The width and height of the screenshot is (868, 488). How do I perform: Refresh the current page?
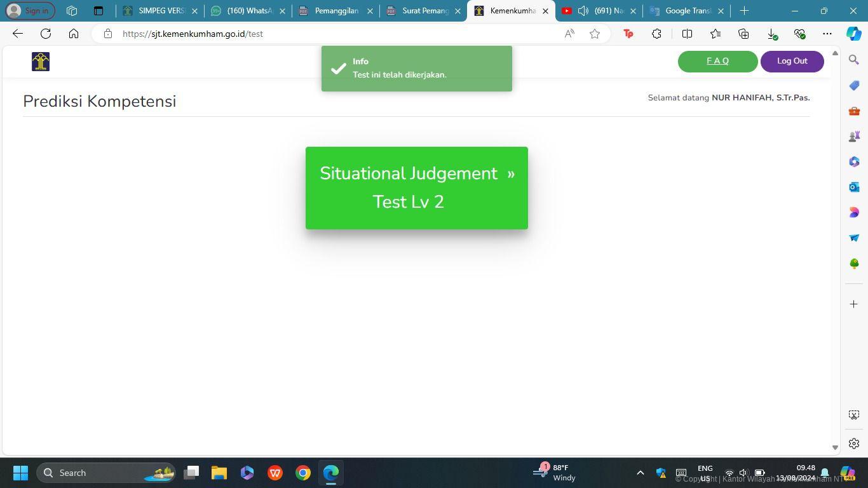(x=46, y=34)
